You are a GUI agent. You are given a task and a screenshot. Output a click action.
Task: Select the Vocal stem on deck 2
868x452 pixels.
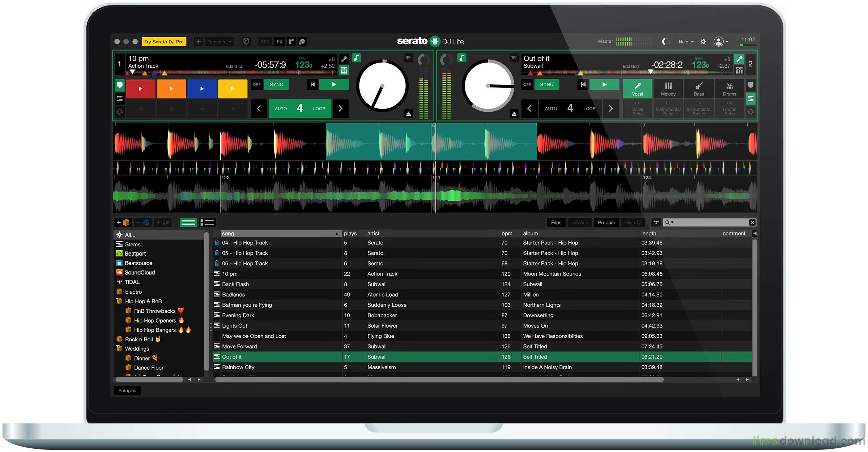pos(637,88)
